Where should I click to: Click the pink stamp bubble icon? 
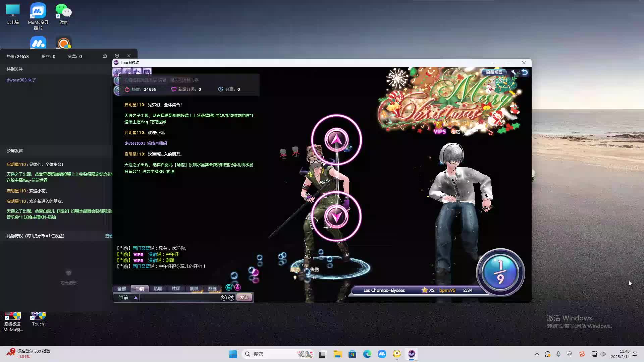click(237, 287)
